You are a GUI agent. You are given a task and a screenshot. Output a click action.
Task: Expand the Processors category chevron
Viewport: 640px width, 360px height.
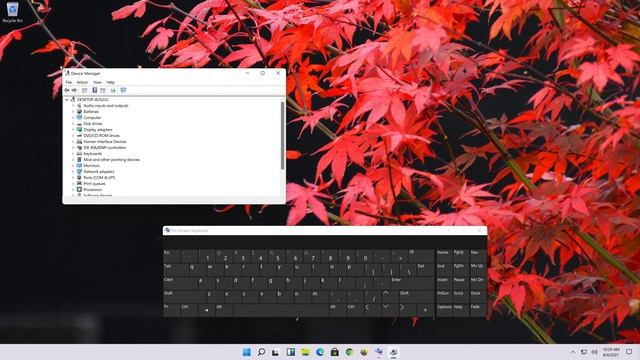pos(73,189)
